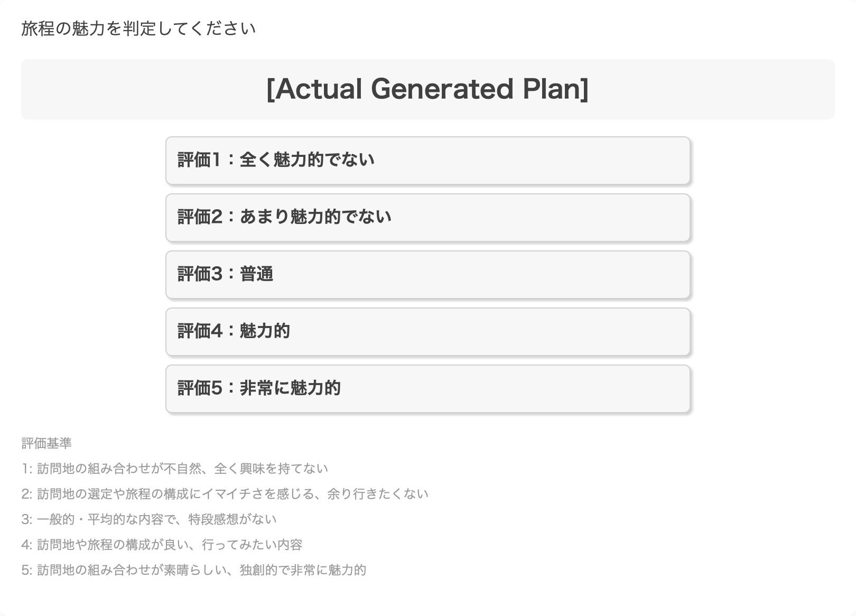Select 評価5：非常に魅力的 rating button
Viewport: 856px width, 616px height.
[x=427, y=389]
